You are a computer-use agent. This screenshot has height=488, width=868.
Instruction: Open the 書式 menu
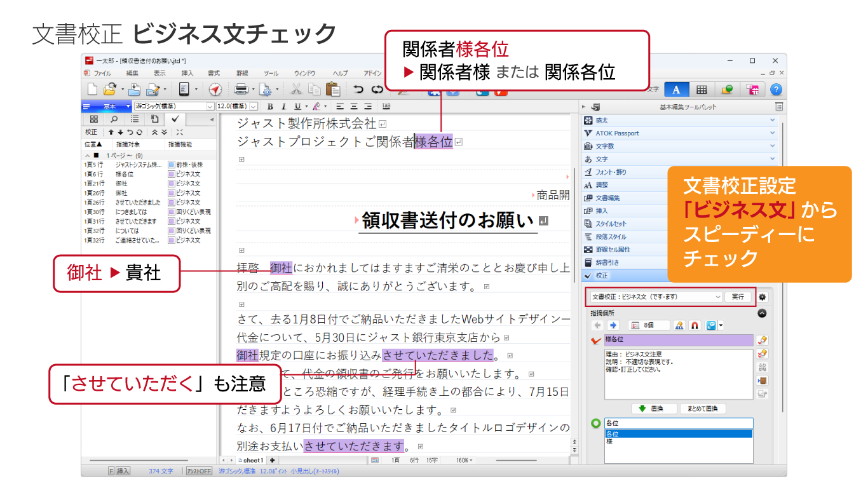pos(214,74)
